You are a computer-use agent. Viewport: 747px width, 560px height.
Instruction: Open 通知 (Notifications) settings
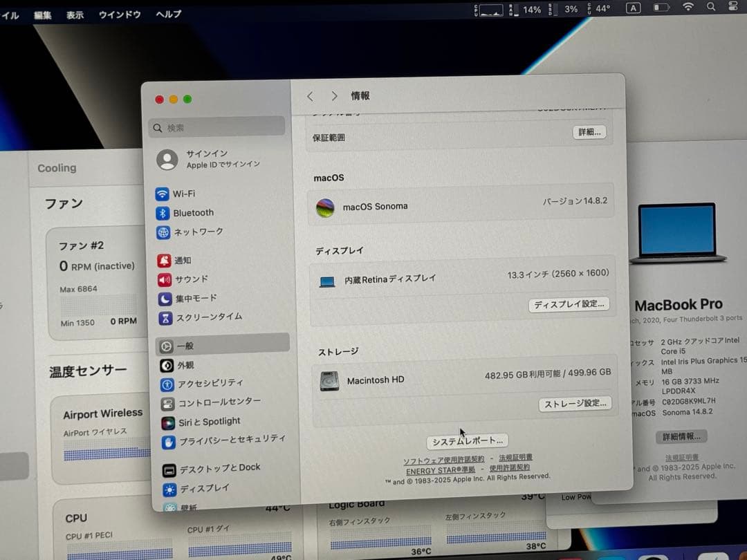click(187, 261)
